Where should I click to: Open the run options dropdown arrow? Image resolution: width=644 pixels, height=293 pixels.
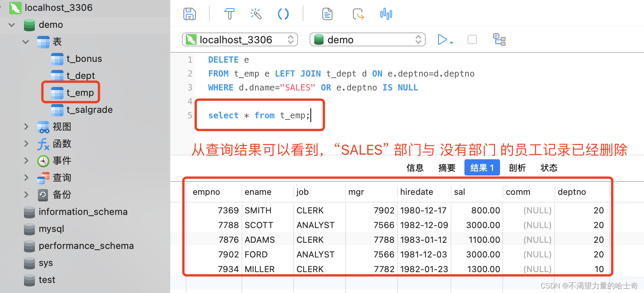(x=452, y=43)
